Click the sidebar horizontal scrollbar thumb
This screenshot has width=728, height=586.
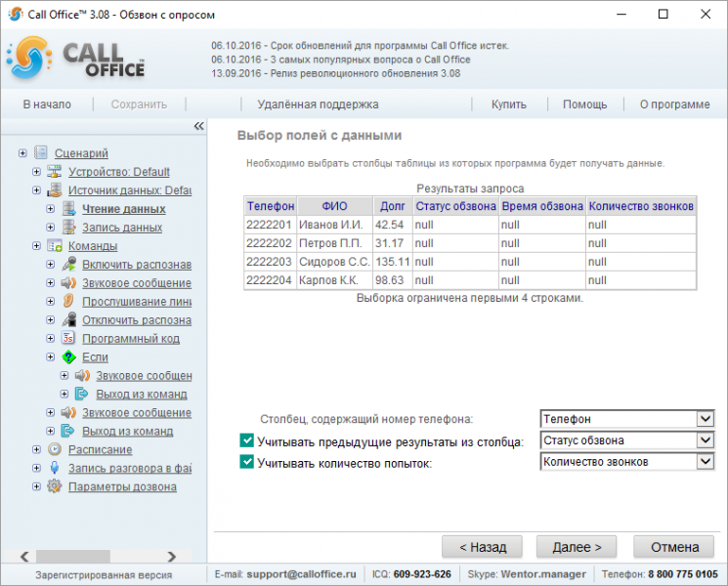point(73,556)
